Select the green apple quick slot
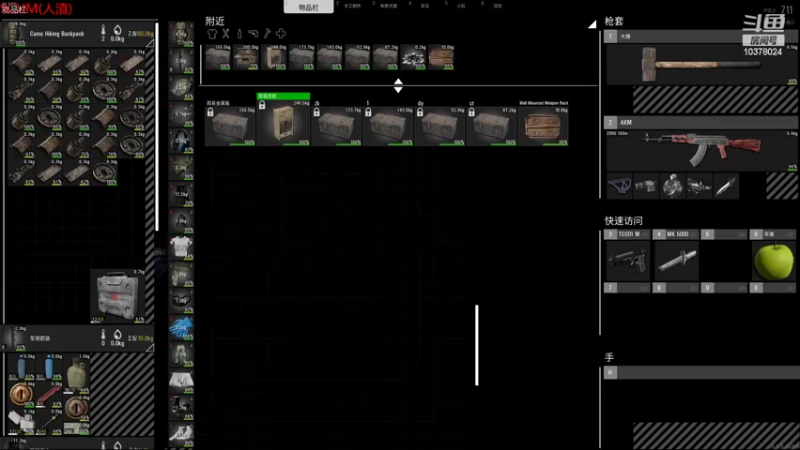The width and height of the screenshot is (800, 450). point(773,260)
